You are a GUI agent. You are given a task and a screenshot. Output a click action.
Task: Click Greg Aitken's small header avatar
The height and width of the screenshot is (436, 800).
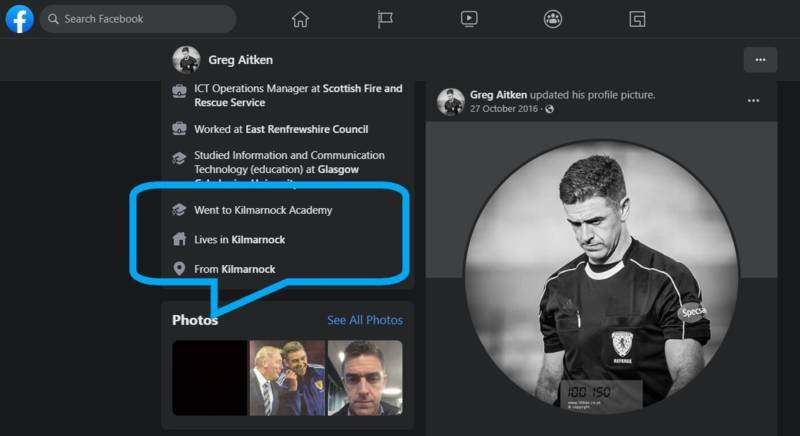point(186,60)
